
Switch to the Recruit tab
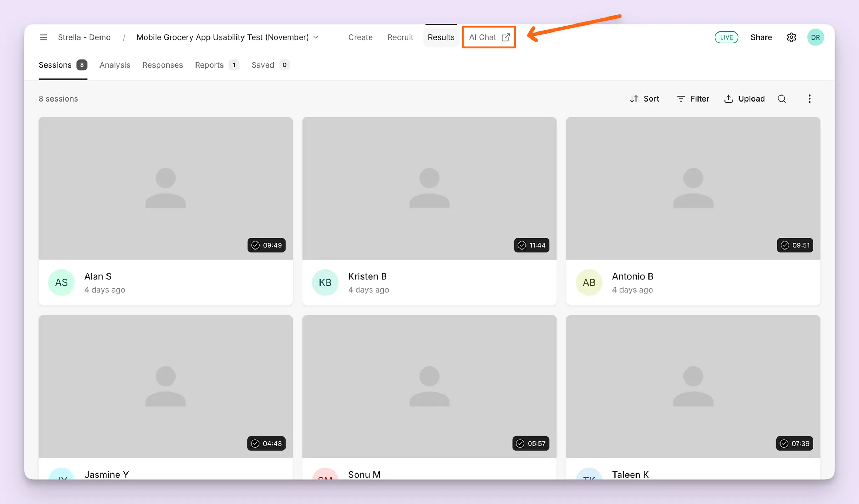[x=400, y=37]
